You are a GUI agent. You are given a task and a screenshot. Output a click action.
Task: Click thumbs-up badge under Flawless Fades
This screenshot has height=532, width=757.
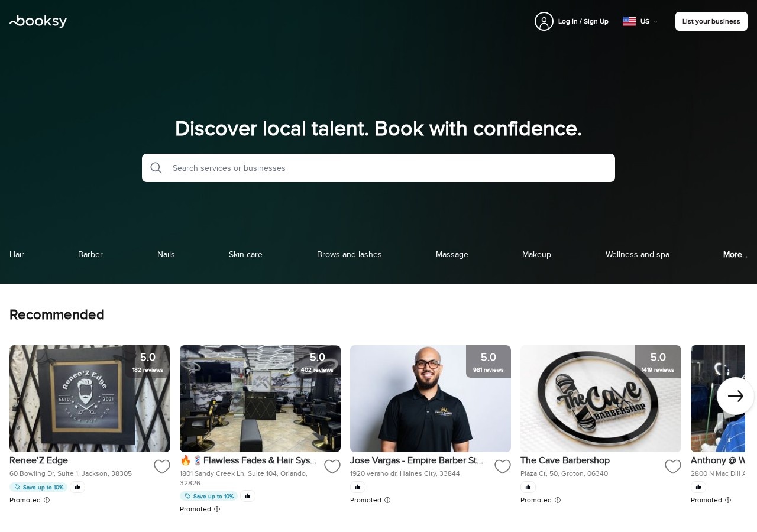[248, 496]
